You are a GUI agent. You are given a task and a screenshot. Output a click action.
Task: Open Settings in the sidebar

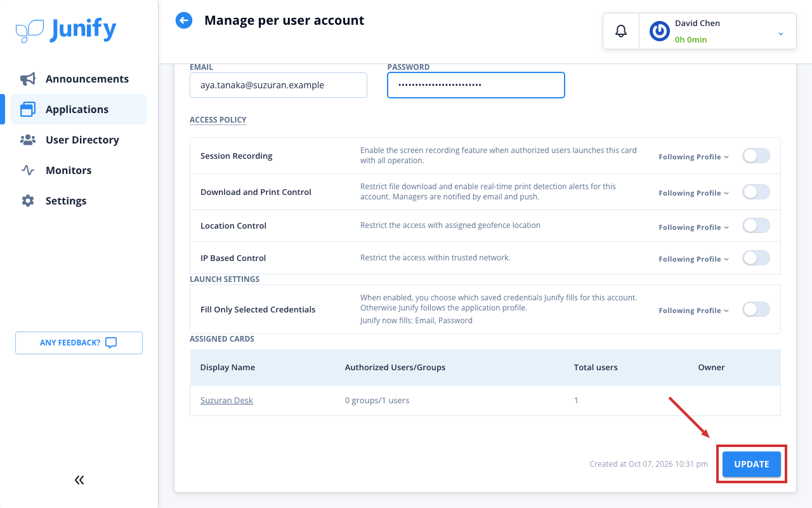(x=79, y=201)
